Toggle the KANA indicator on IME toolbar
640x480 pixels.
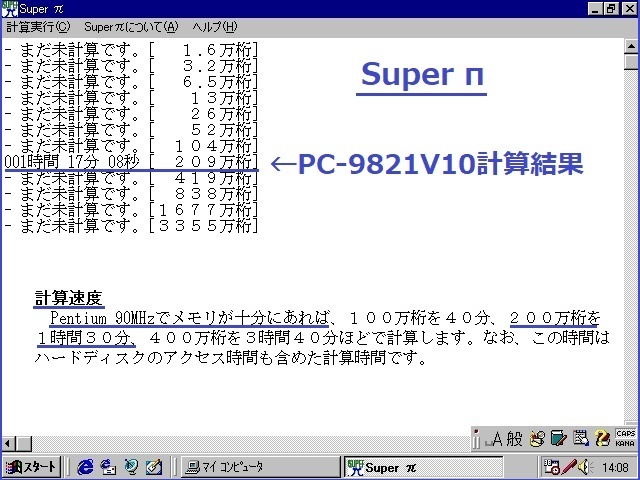[625, 443]
